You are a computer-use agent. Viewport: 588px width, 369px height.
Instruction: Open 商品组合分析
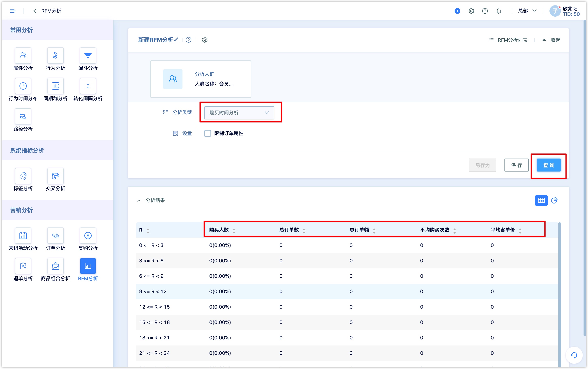(55, 270)
